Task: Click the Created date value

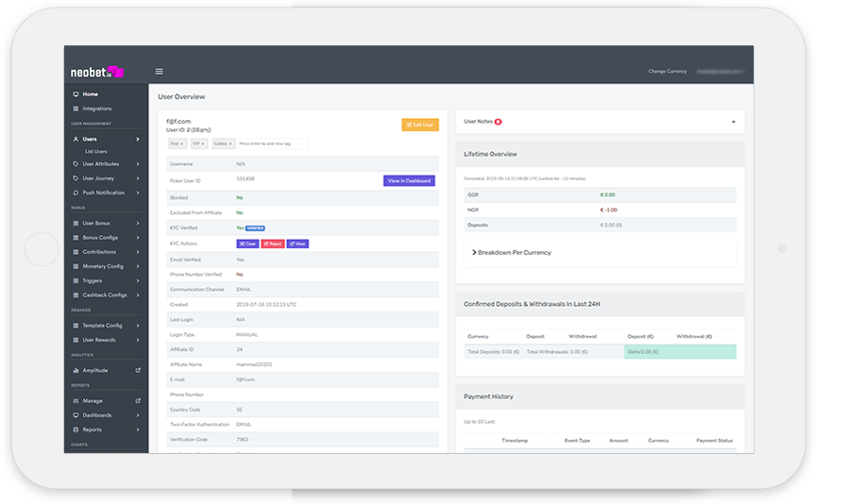Action: (266, 305)
